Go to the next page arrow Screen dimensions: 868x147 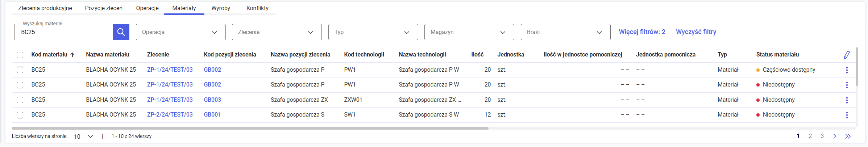pos(835,136)
